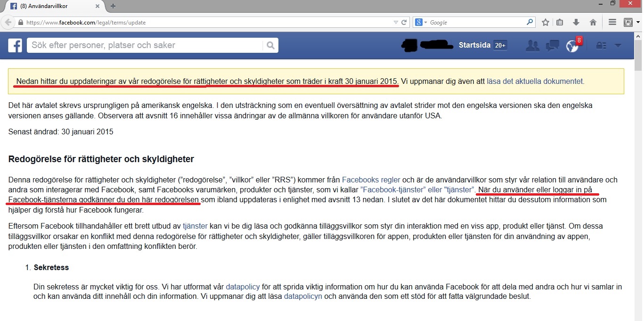The width and height of the screenshot is (644, 321).
Task: Expand the Facebook account dropdown arrow
Action: tap(618, 46)
